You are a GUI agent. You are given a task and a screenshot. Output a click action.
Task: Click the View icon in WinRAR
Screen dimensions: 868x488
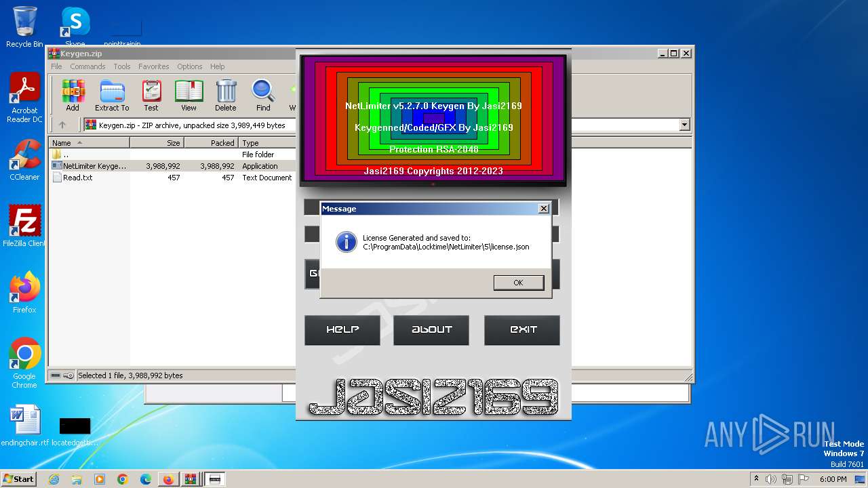[189, 96]
